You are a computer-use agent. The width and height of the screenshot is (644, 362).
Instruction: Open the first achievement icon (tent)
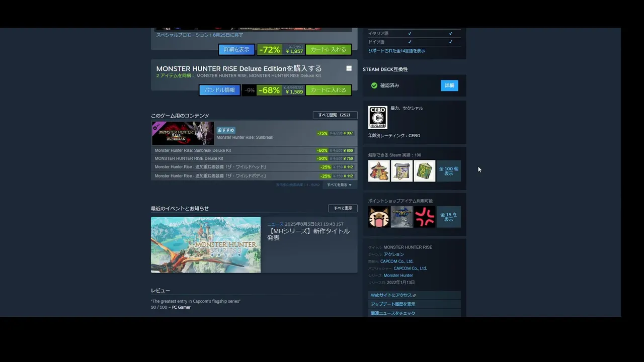pos(379,171)
